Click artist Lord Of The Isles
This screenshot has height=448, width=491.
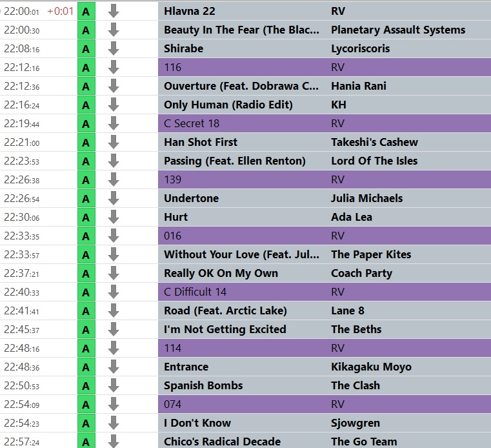pyautogui.click(x=374, y=161)
